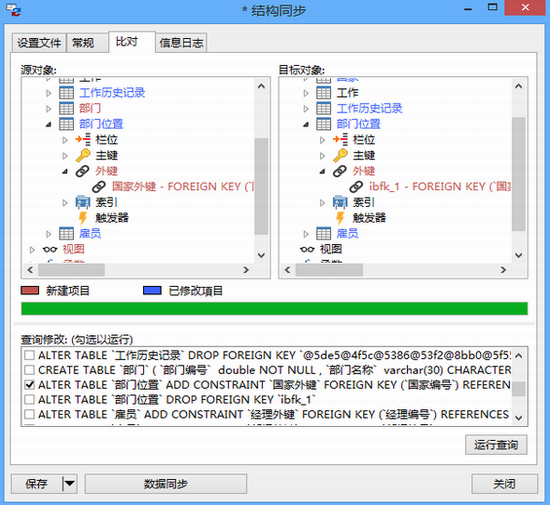Screen dimensions: 550x505
Task: Click the 运行查询 button
Action: pyautogui.click(x=496, y=445)
